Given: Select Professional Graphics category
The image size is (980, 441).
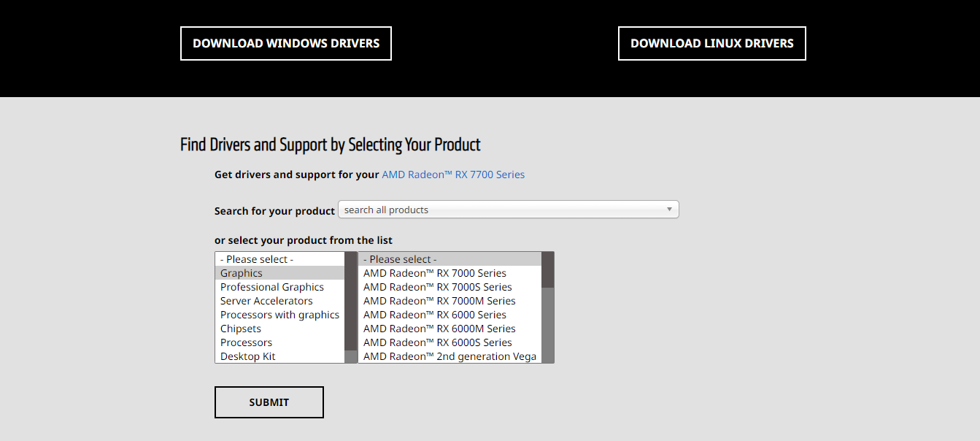Looking at the screenshot, I should tap(279, 287).
